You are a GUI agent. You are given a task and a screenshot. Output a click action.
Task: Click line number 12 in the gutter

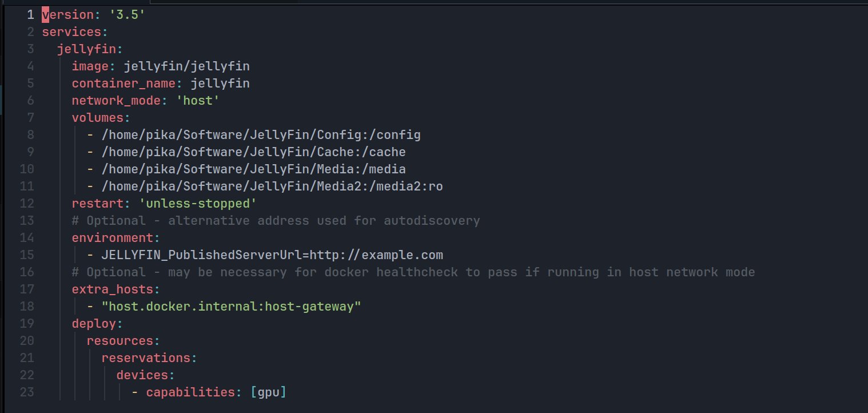pyautogui.click(x=27, y=203)
